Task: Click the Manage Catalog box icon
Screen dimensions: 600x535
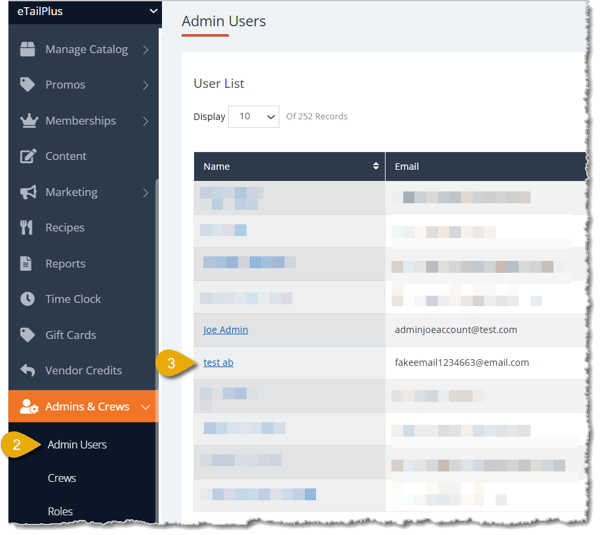Action: click(x=28, y=49)
